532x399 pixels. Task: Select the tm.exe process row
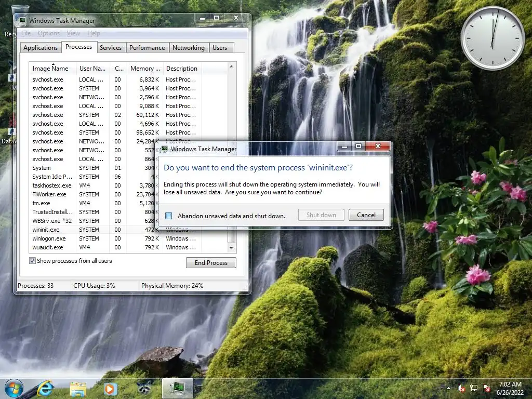click(x=92, y=203)
